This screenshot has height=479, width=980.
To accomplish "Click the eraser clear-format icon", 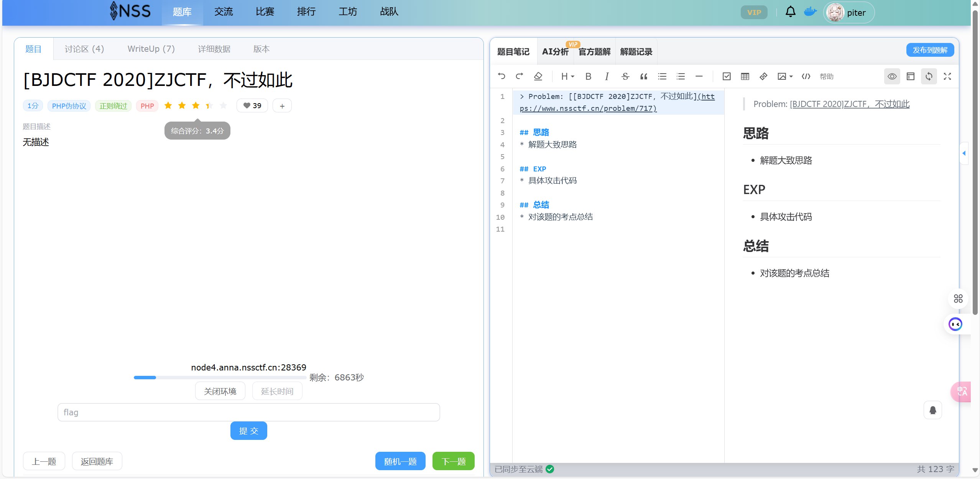I will (x=538, y=76).
